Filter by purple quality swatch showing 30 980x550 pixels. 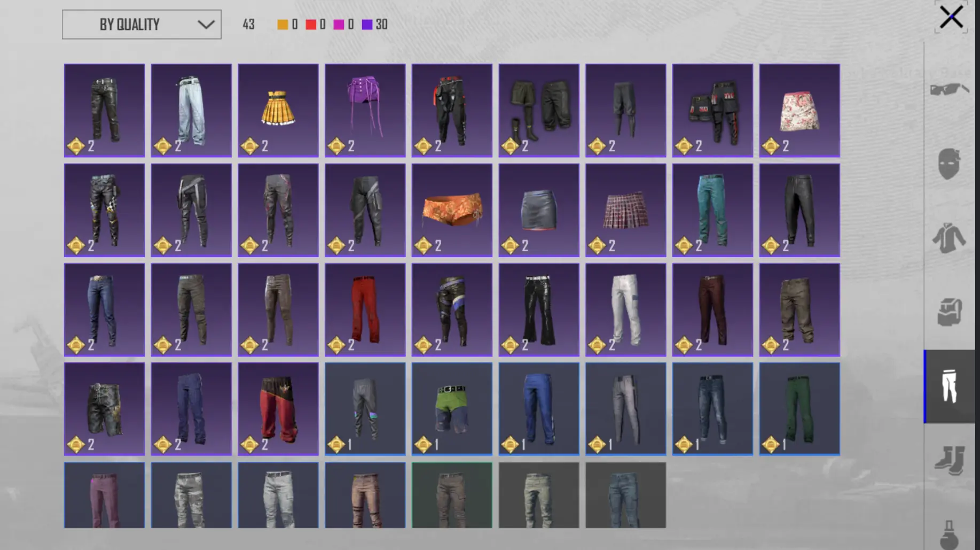[367, 25]
